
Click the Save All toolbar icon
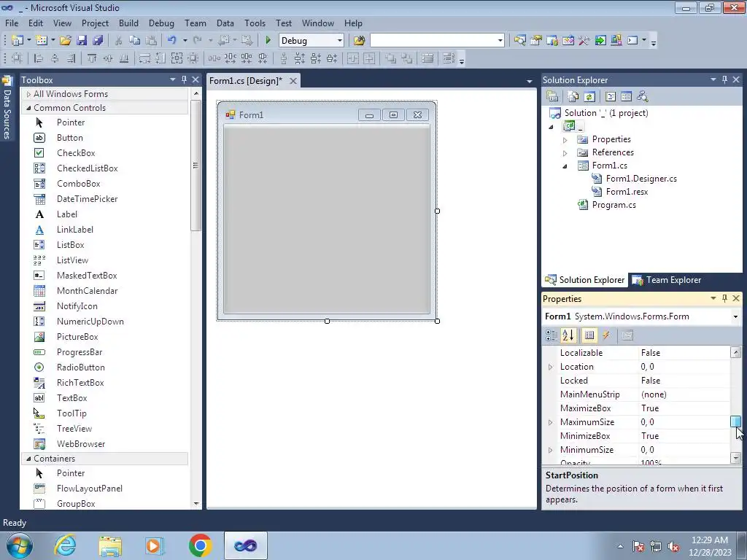pyautogui.click(x=98, y=41)
